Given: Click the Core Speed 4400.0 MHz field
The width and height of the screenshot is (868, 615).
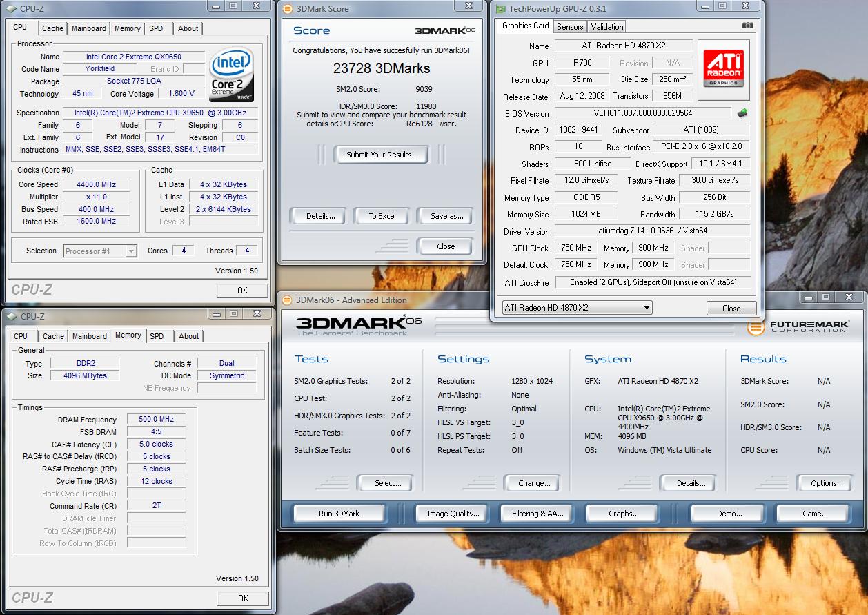Looking at the screenshot, I should (97, 184).
